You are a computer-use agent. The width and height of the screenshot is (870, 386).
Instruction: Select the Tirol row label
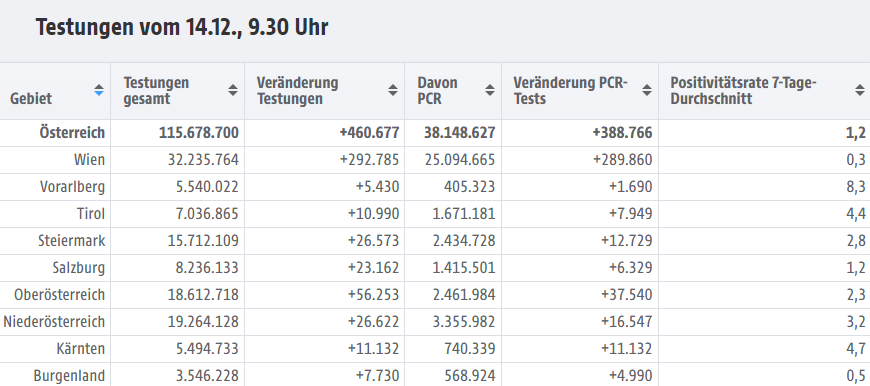pos(91,214)
